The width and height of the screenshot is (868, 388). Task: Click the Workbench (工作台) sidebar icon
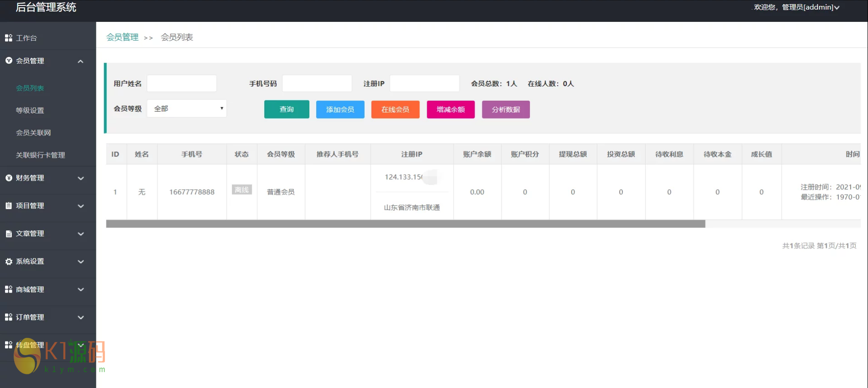[x=8, y=38]
